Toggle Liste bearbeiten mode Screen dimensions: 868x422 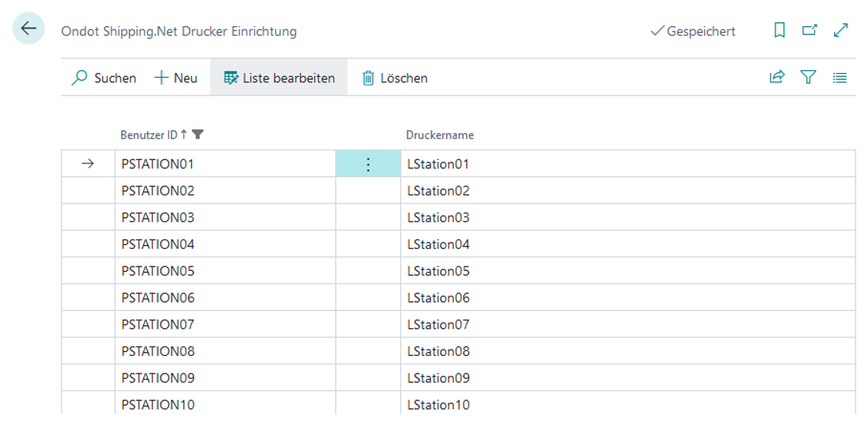pos(279,78)
